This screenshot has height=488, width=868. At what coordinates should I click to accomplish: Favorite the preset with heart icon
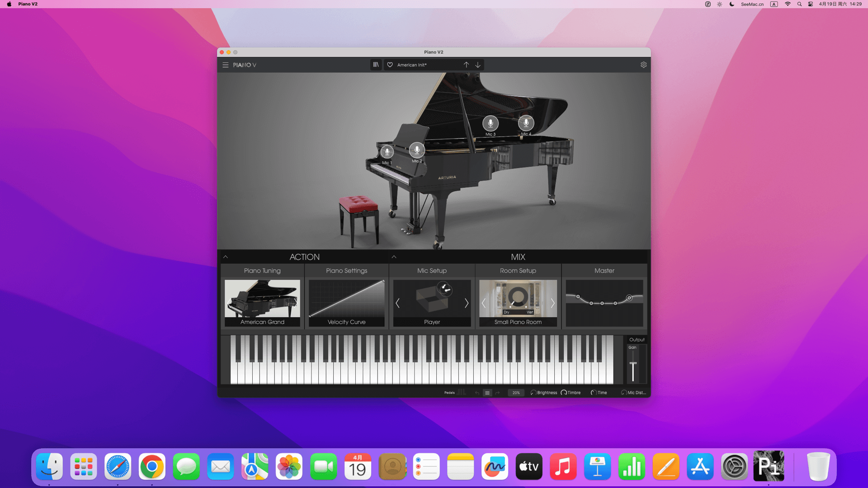click(390, 65)
